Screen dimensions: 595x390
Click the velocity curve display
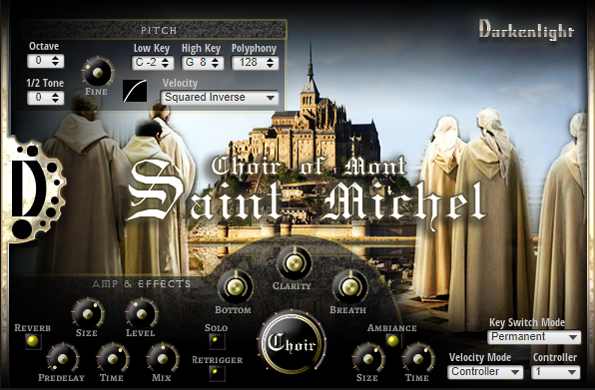135,91
